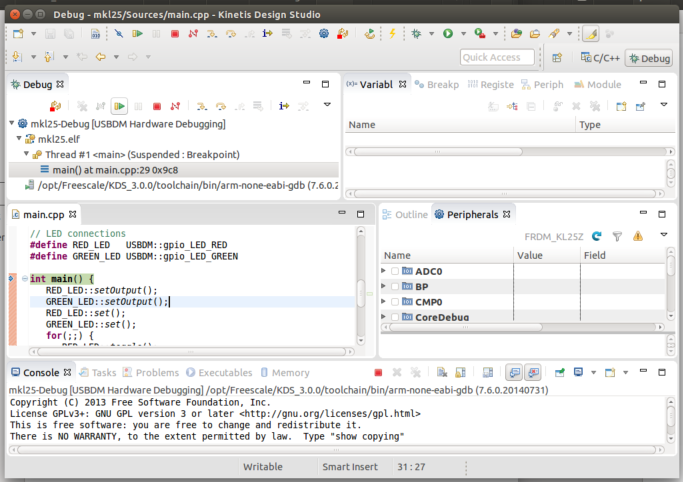
Task: Select the arm-none-eabi-gdb process entry
Action: (181, 185)
